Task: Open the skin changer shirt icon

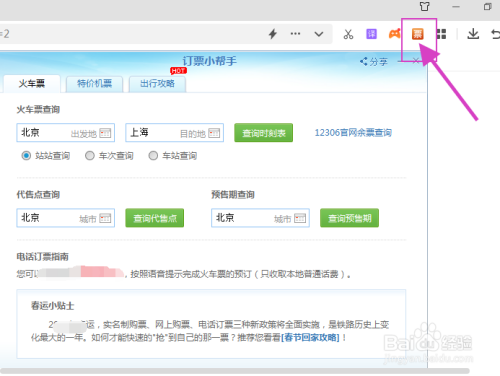Action: pos(424,6)
